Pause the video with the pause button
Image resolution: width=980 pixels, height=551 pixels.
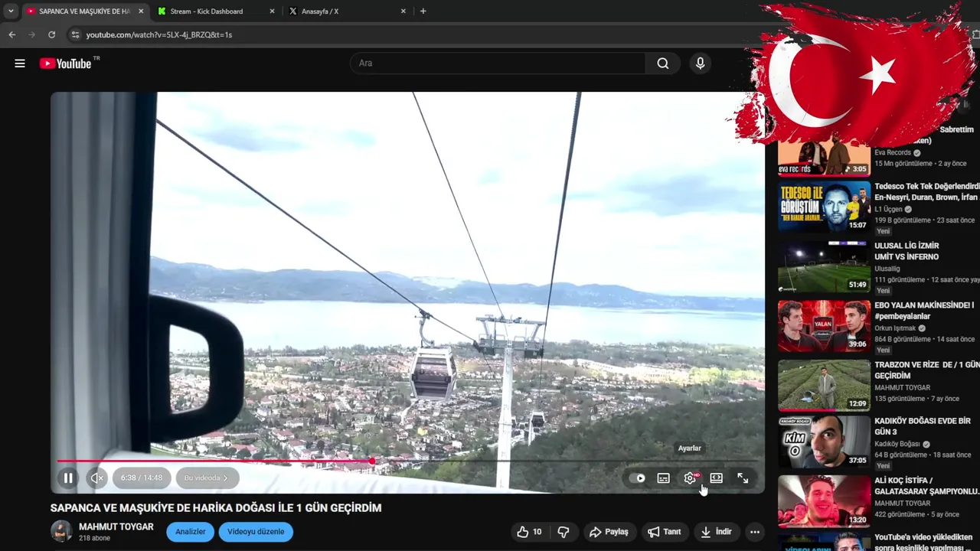point(68,478)
